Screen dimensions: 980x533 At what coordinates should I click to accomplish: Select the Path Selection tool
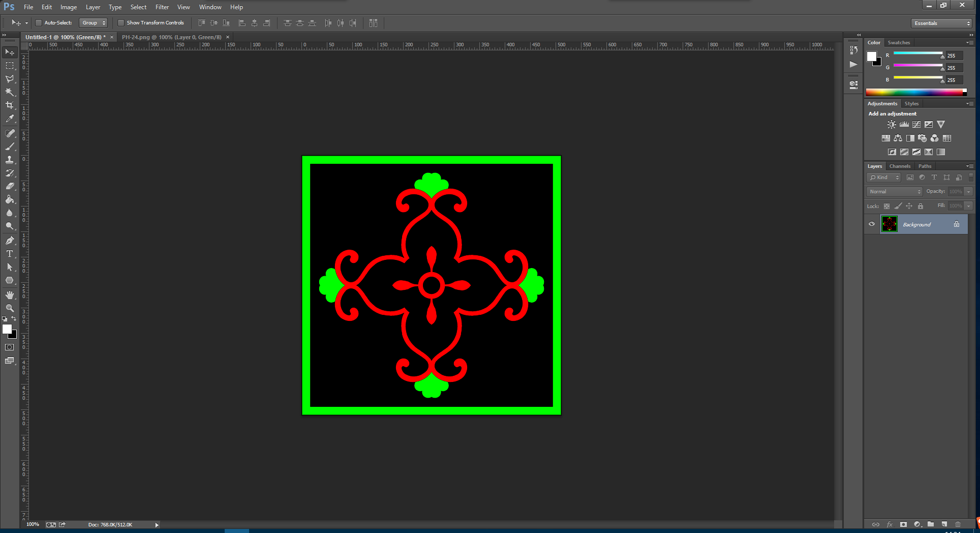10,267
